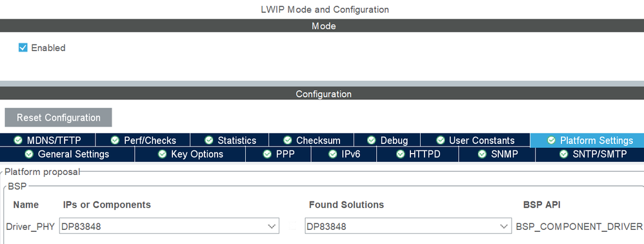Click the green check icon on User Constants tab
The height and width of the screenshot is (244, 644).
coord(440,140)
